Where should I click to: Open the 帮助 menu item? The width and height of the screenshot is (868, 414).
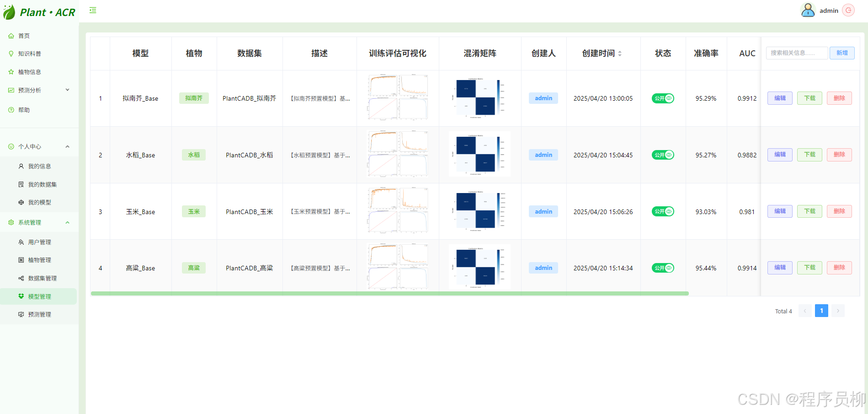coord(39,110)
